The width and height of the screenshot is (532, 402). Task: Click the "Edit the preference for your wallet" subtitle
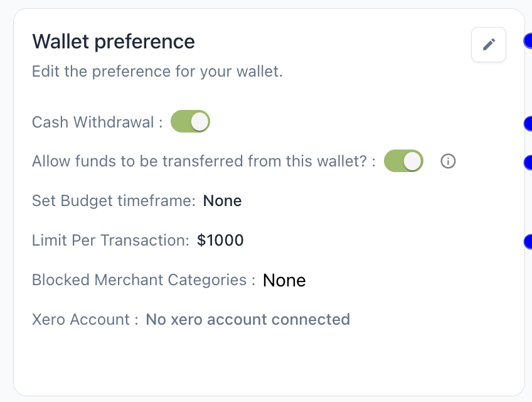pyautogui.click(x=157, y=72)
